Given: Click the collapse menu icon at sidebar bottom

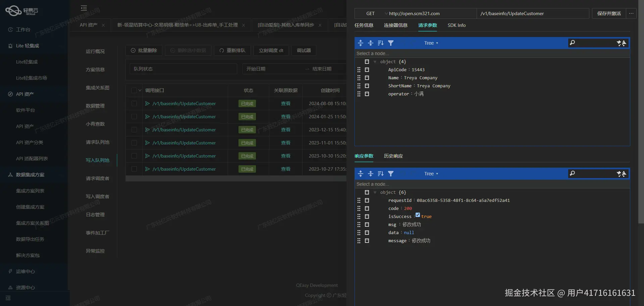Looking at the screenshot, I should [x=8, y=298].
